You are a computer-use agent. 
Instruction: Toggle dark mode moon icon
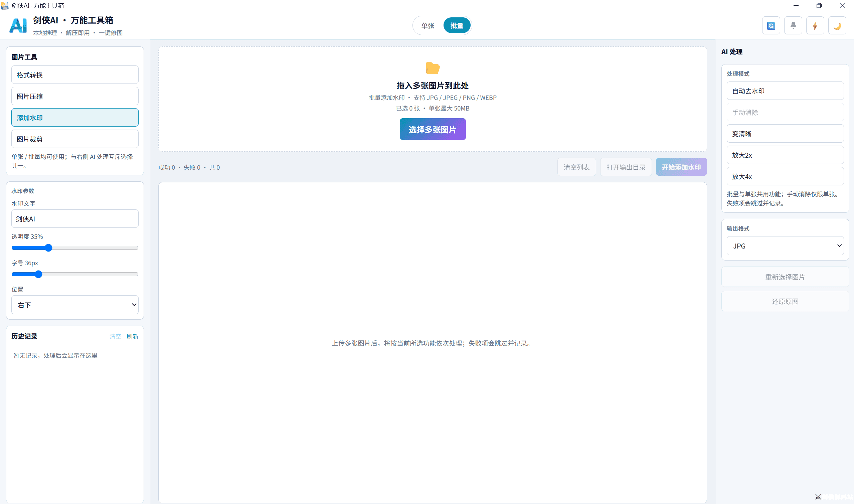click(x=837, y=25)
